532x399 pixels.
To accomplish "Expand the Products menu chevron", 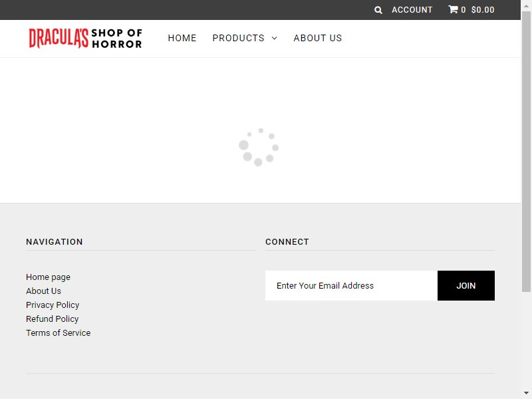I will 274,38.
